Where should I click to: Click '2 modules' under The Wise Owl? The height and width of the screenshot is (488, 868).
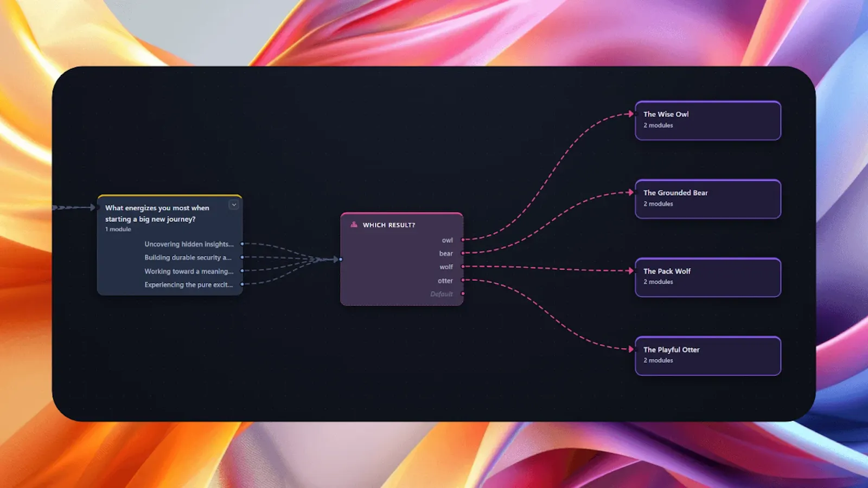658,125
